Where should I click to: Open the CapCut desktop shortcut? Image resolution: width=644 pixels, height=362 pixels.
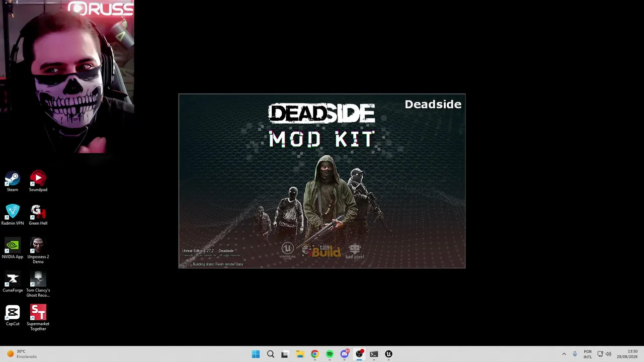pyautogui.click(x=13, y=316)
